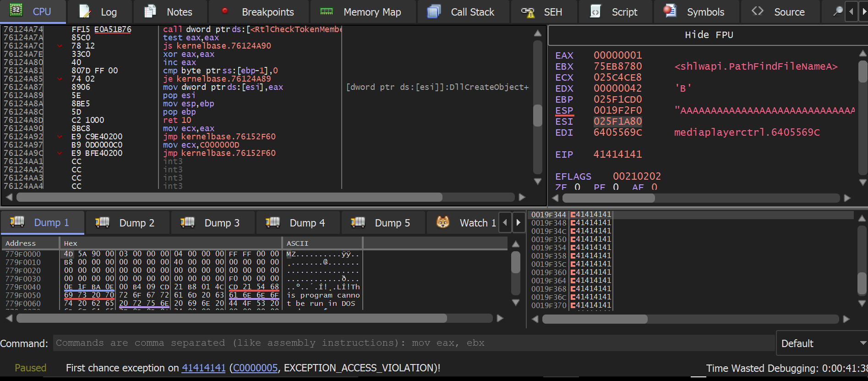The height and width of the screenshot is (381, 868).
Task: Expand the Default command type dropdown
Action: click(822, 343)
